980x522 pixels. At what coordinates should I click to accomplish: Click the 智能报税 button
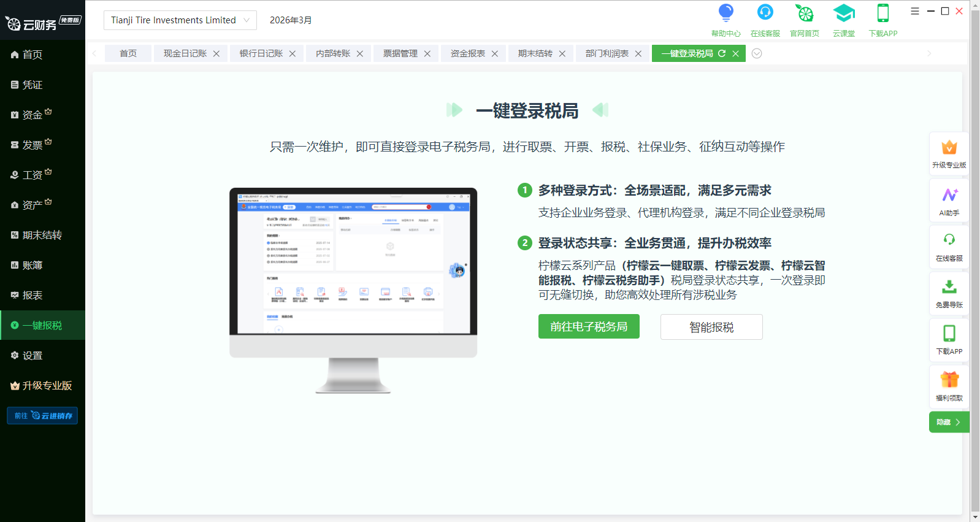click(x=711, y=327)
